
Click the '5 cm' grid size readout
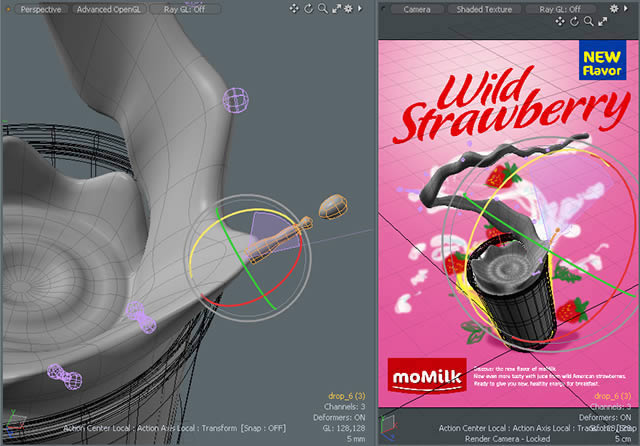(623, 439)
